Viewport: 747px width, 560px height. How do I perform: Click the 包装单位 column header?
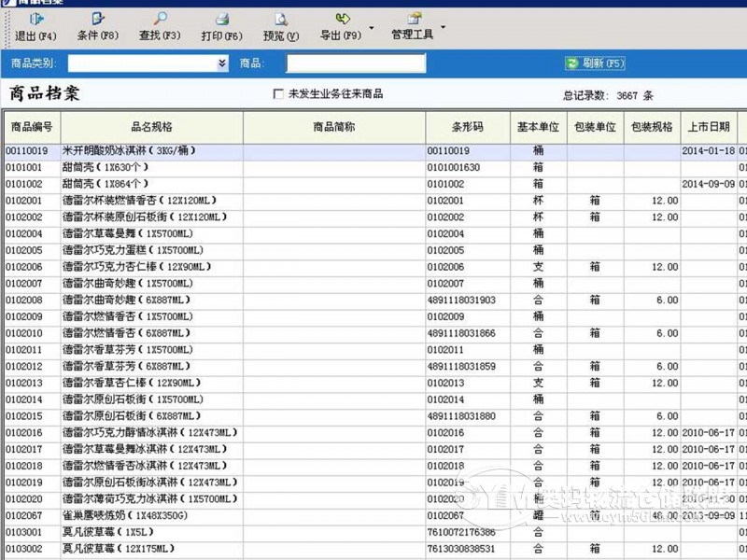pyautogui.click(x=595, y=127)
